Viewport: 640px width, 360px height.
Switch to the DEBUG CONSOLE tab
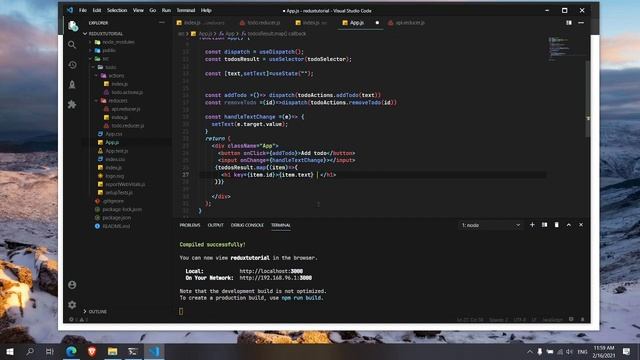247,225
